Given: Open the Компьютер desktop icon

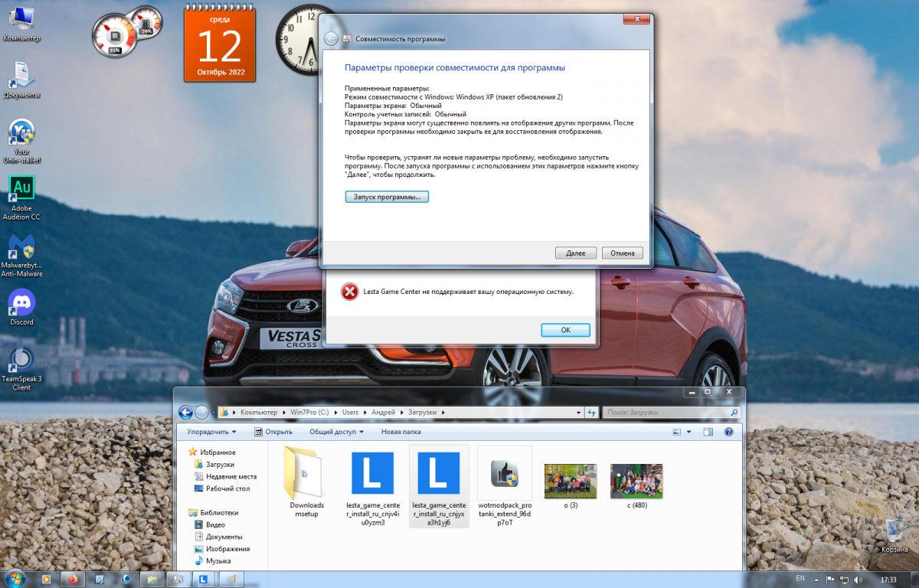Looking at the screenshot, I should pyautogui.click(x=21, y=23).
